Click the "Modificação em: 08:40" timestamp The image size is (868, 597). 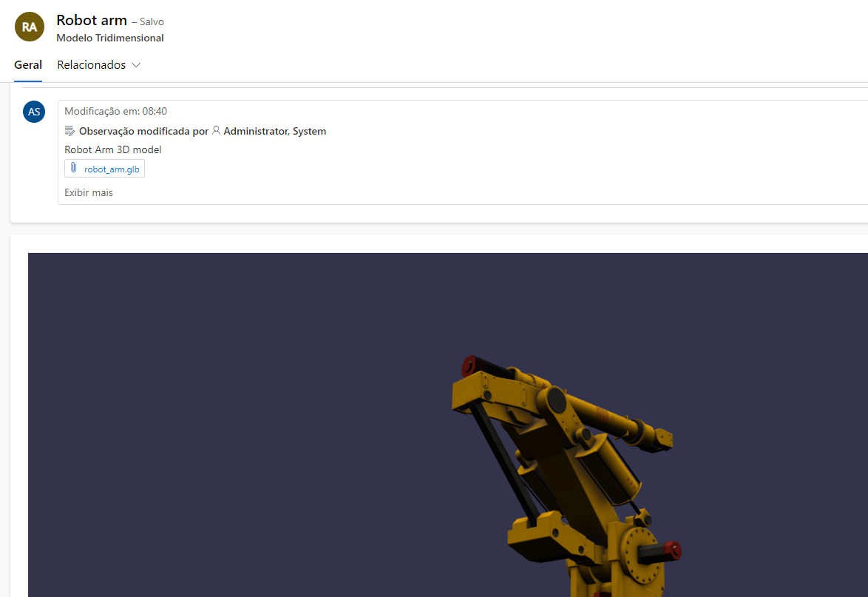[x=115, y=111]
